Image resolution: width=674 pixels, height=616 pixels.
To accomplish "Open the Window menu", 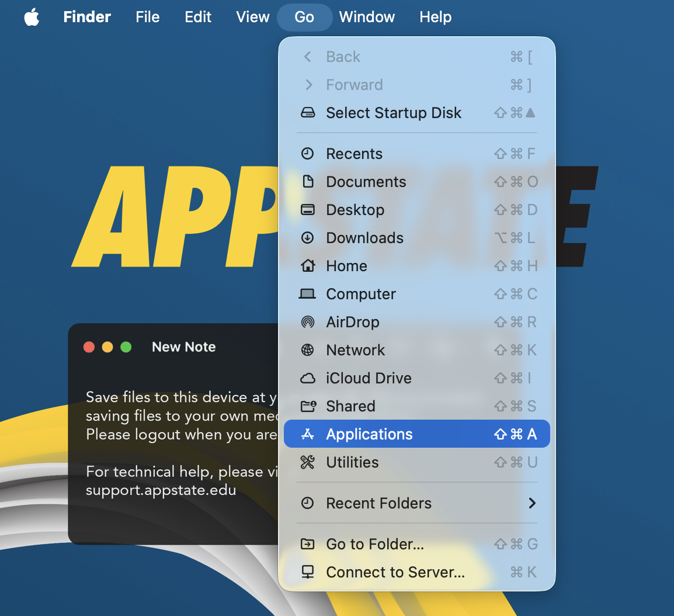I will 367,17.
